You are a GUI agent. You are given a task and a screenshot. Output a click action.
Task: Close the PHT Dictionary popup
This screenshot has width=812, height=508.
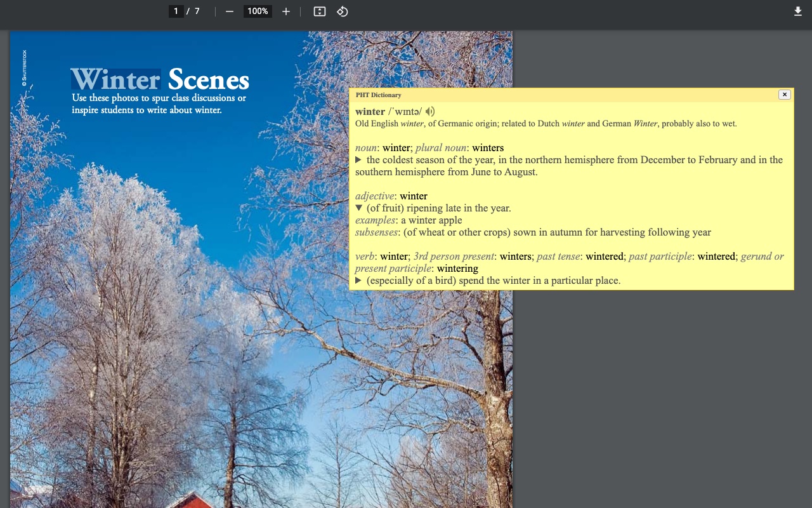point(785,94)
